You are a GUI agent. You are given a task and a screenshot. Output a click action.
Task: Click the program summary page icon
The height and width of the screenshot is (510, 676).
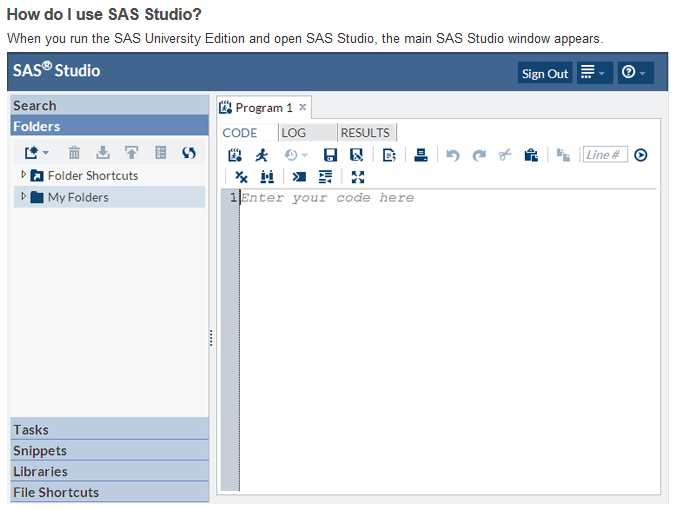click(389, 155)
